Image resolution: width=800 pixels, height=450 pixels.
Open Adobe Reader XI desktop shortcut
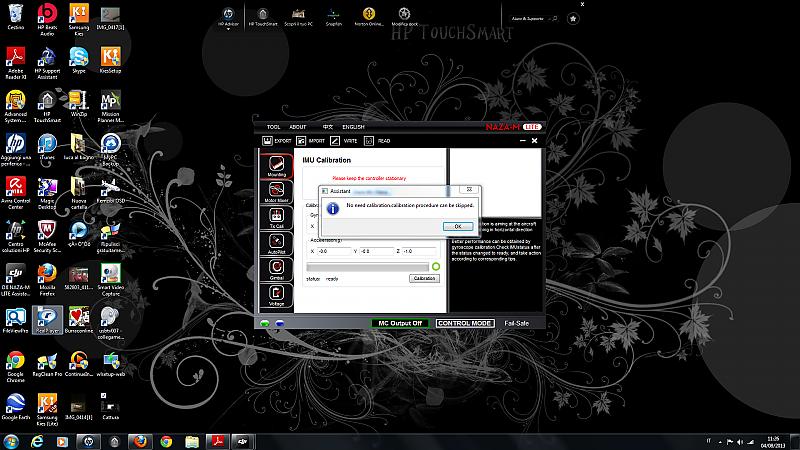coord(16,63)
